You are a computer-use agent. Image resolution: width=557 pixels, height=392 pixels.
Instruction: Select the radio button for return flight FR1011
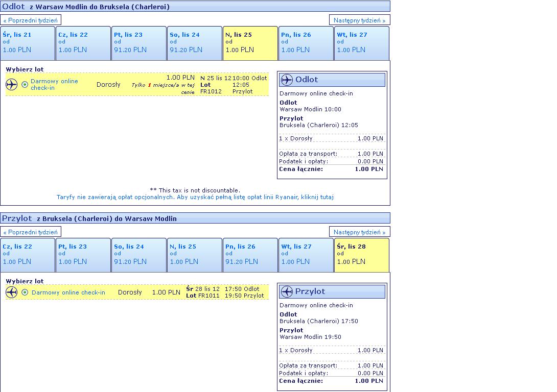coord(25,292)
